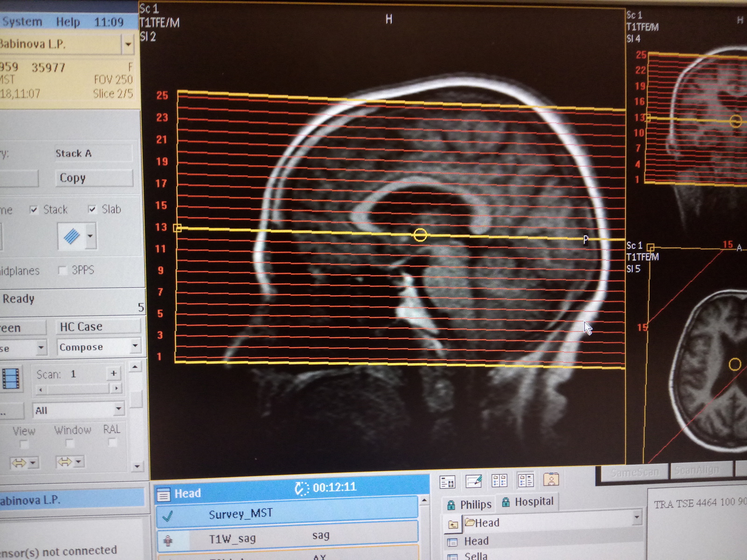Click the Sc 1 T1TFE/M Sl 2 label
Screen dimensions: 747x560
click(x=159, y=22)
